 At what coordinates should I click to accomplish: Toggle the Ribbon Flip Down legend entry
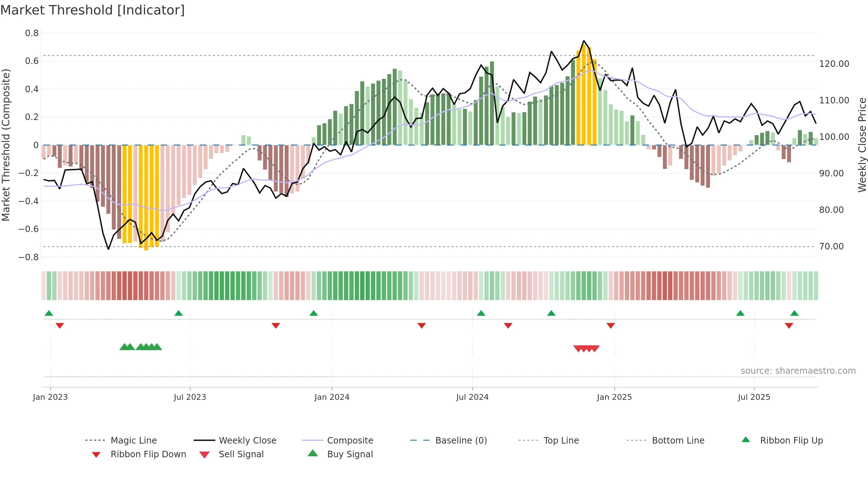point(139,454)
